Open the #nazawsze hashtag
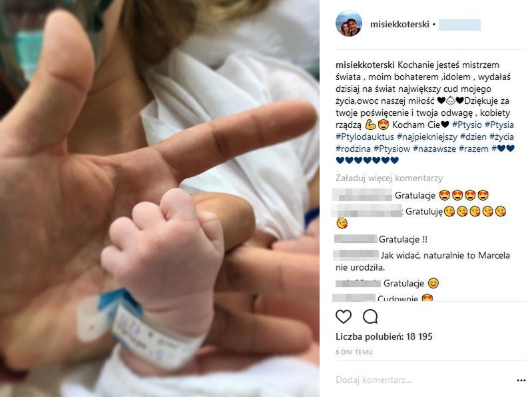The image size is (532, 397). point(434,149)
